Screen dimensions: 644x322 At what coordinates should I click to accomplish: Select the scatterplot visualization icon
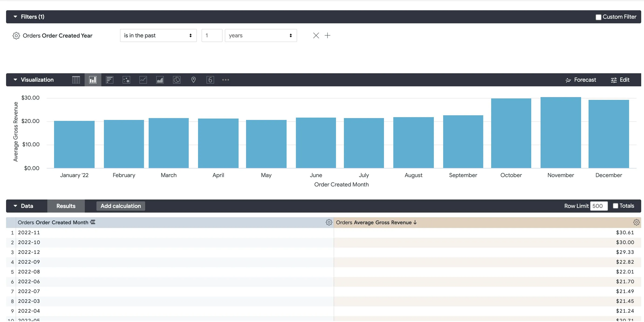coord(126,80)
